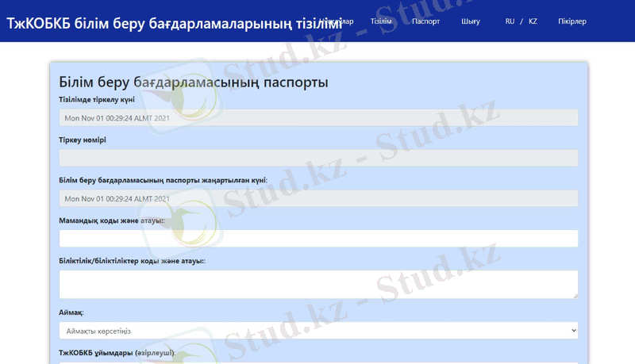
Task: Click the Мамандық коды және атауы label
Action: click(112, 220)
